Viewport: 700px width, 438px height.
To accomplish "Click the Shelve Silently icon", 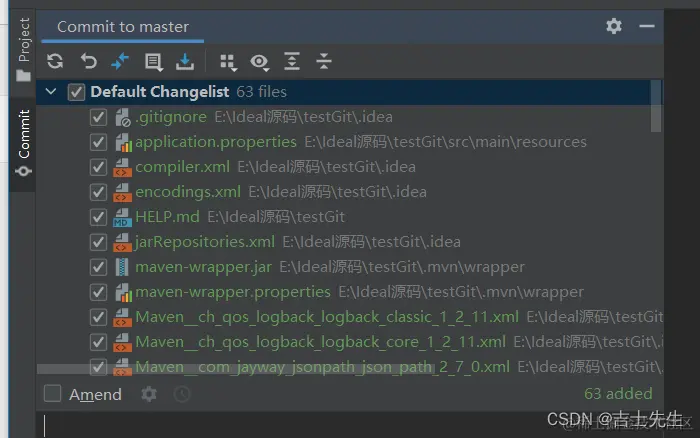I will tap(185, 62).
